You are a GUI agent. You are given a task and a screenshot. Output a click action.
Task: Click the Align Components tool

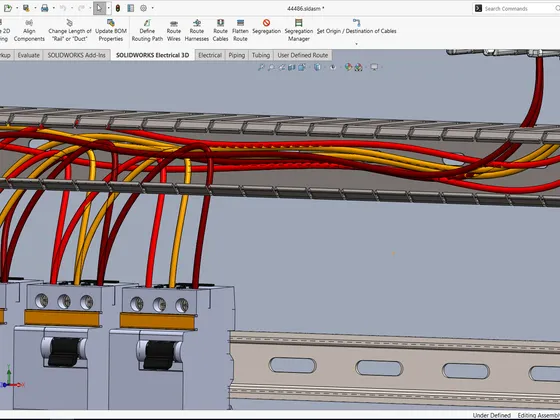[29, 31]
